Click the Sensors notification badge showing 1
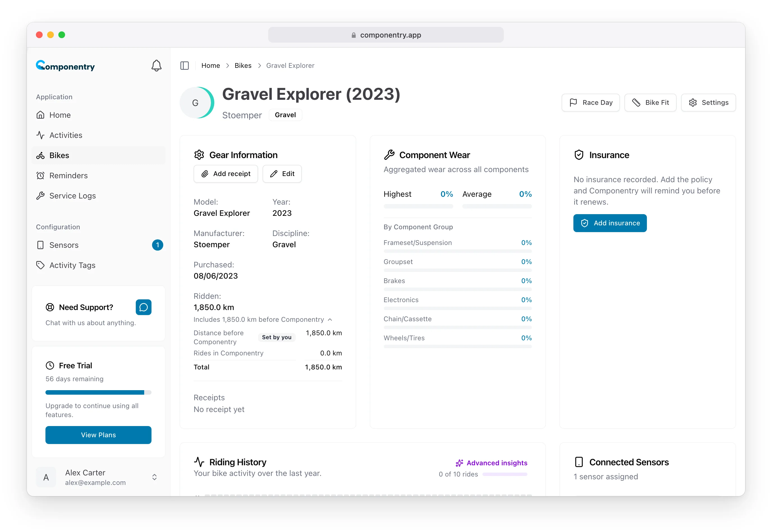772x532 pixels. (157, 245)
